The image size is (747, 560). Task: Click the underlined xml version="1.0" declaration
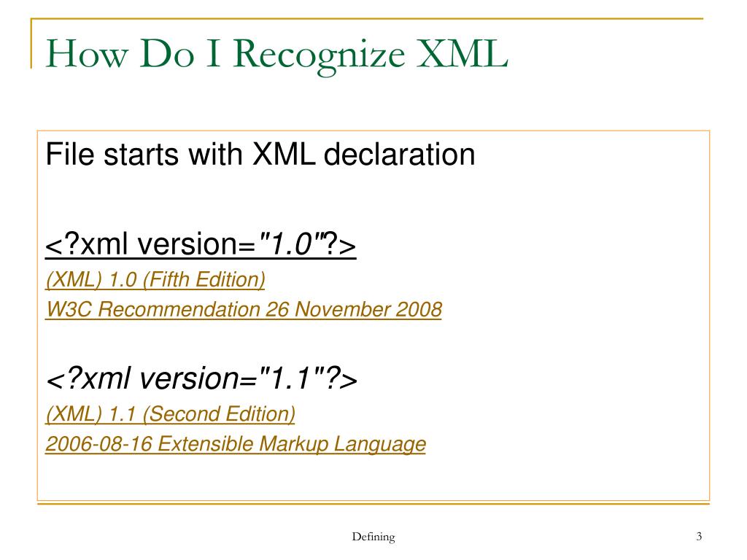201,244
